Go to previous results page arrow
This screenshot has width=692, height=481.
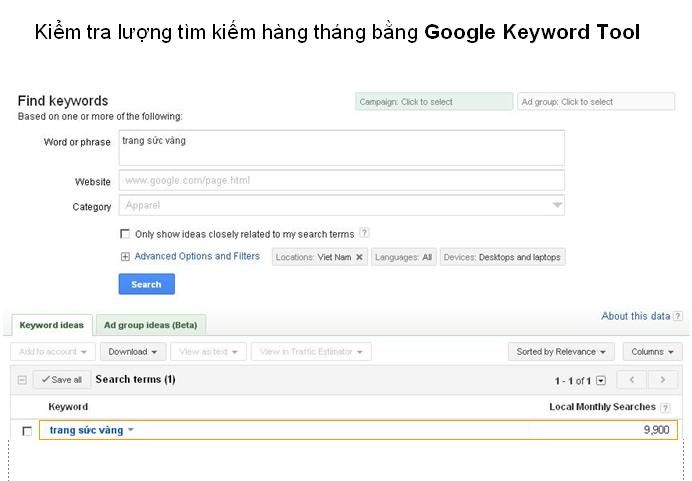point(632,380)
